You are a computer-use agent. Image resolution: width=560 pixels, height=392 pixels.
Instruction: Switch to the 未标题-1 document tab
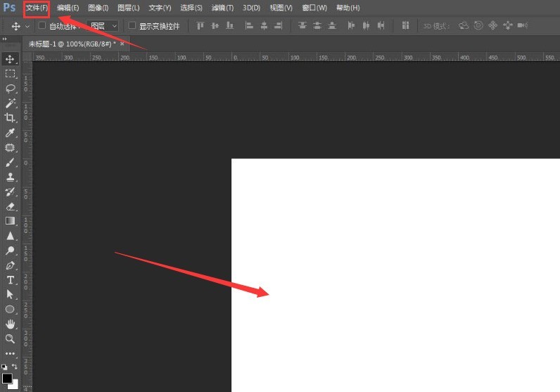[71, 44]
